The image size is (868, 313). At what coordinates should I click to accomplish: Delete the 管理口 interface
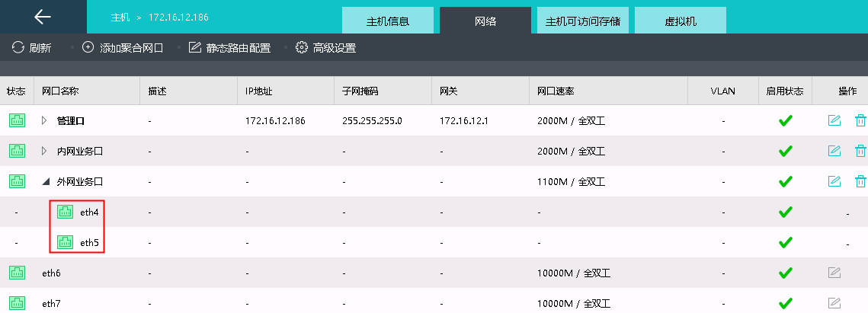tap(860, 120)
